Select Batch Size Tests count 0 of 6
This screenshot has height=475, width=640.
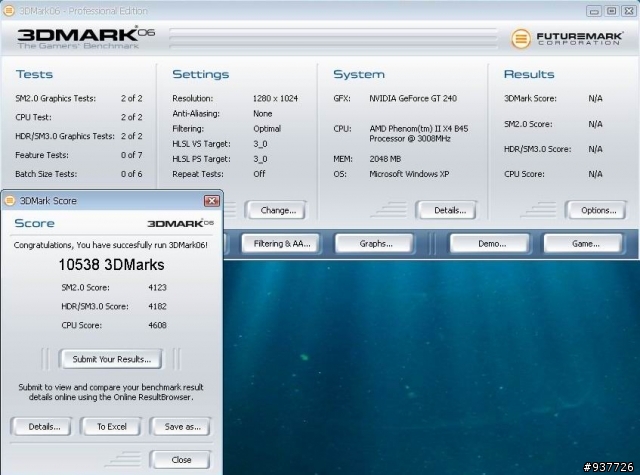(131, 174)
